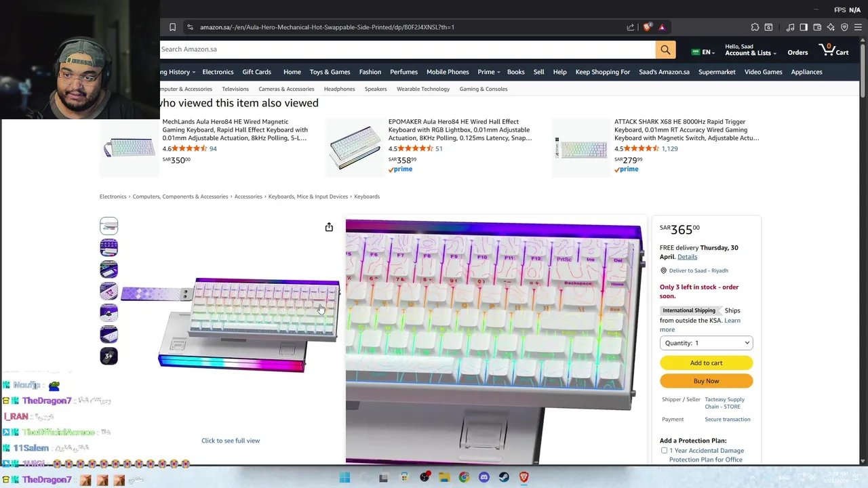The width and height of the screenshot is (868, 488).
Task: Bookmark this page with the address bar icon
Action: tap(172, 27)
